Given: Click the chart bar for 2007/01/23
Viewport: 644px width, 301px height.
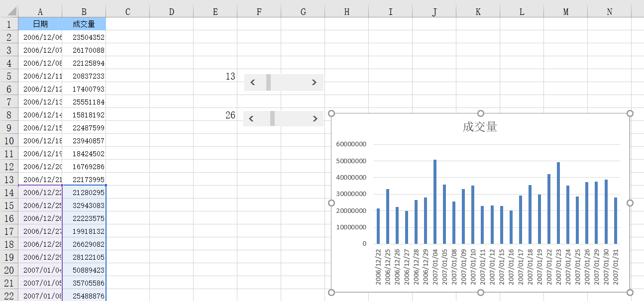Looking at the screenshot, I should (558, 203).
